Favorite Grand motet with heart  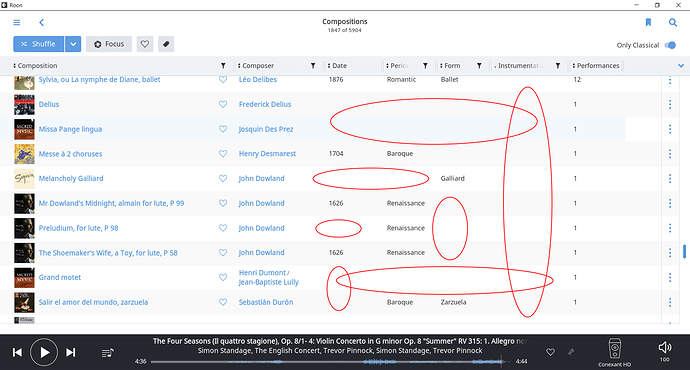223,278
